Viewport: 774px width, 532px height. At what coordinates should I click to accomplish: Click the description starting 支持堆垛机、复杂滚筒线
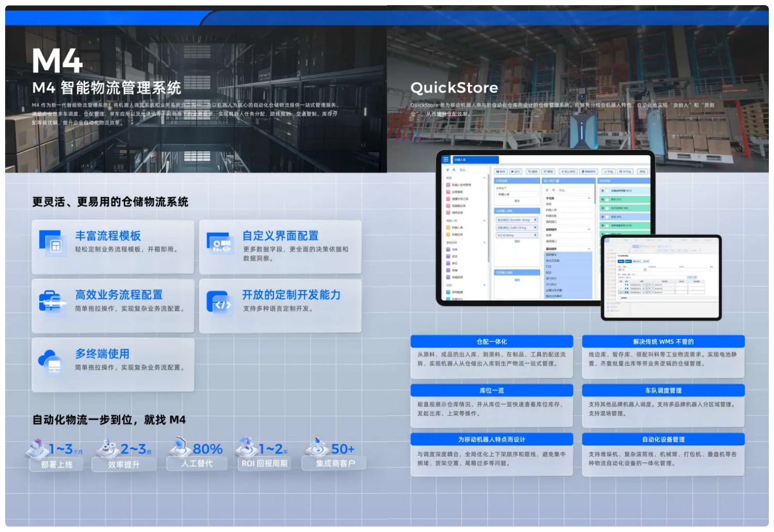point(663,459)
